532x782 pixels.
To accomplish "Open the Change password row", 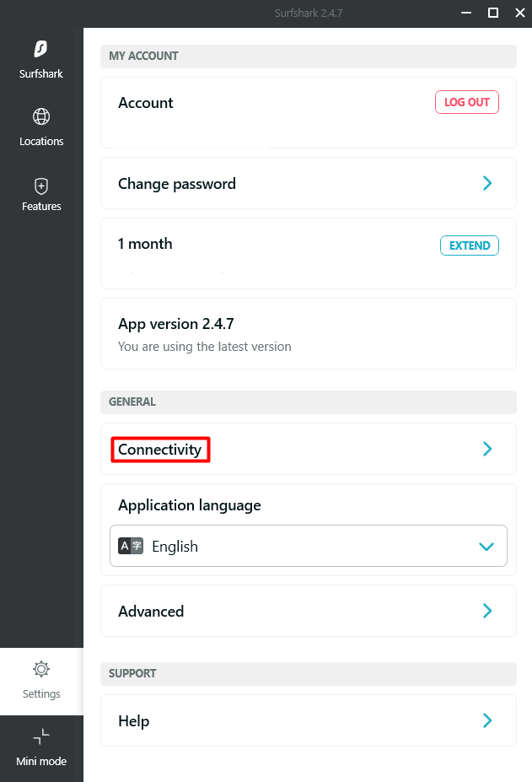I will click(309, 183).
